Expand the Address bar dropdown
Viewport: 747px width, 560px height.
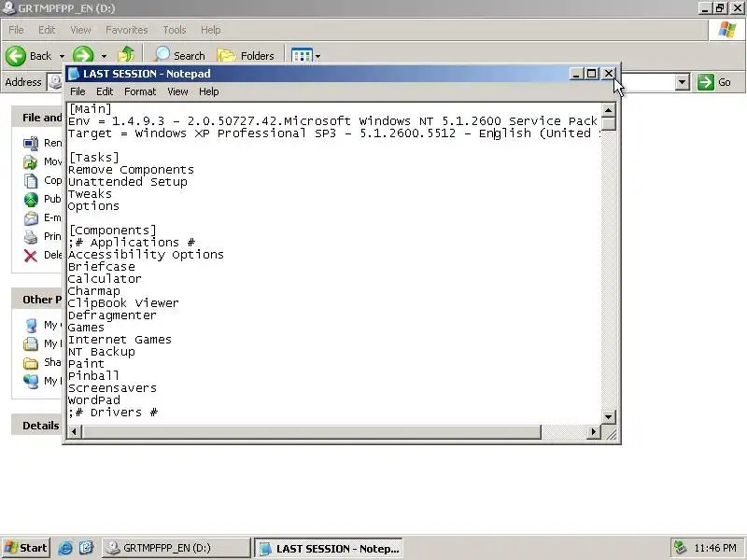coord(683,82)
